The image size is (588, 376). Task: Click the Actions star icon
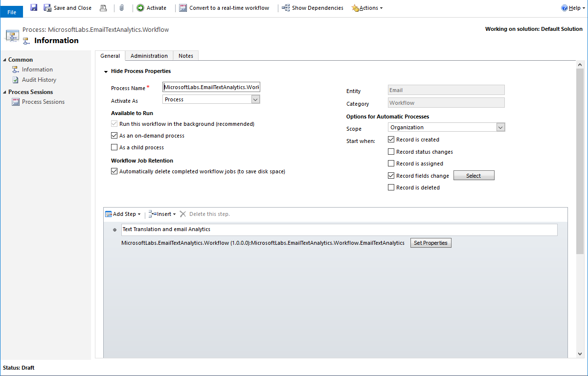tap(355, 8)
